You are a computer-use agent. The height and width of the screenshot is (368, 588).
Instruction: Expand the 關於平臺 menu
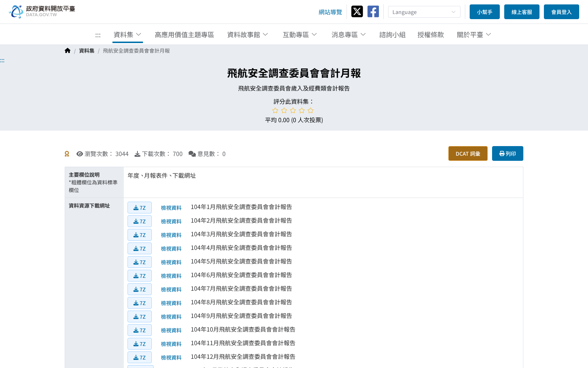coord(474,35)
